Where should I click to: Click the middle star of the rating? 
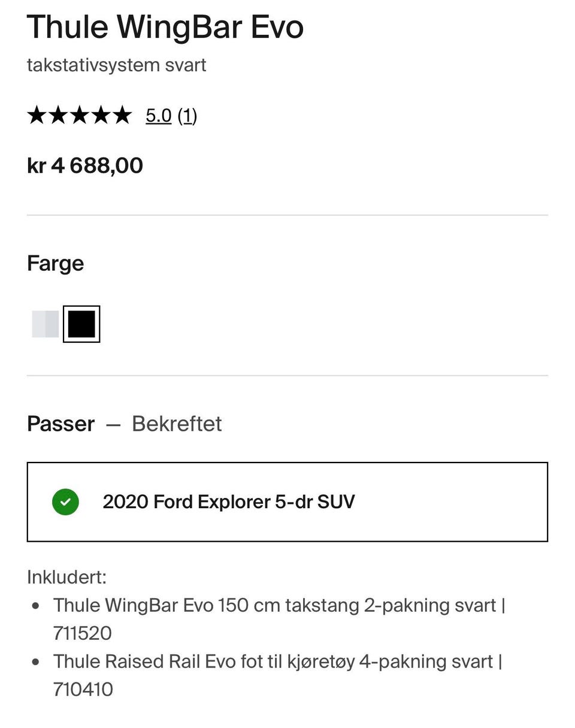[79, 114]
